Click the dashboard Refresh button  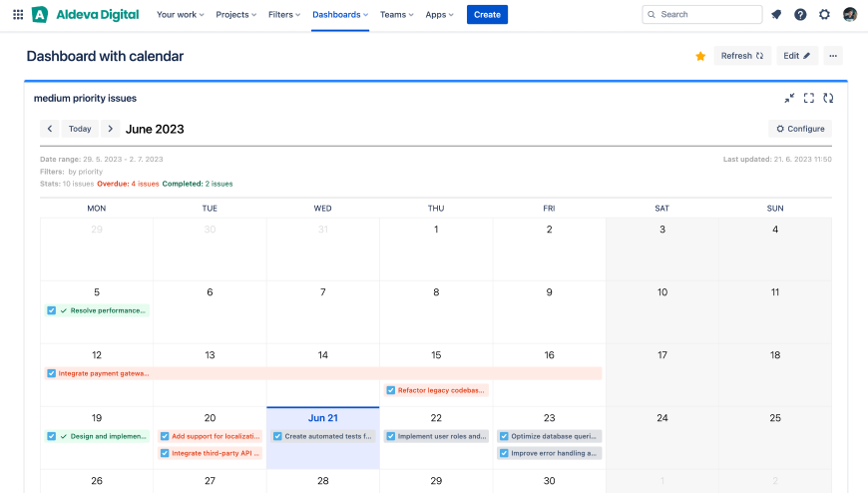(742, 56)
